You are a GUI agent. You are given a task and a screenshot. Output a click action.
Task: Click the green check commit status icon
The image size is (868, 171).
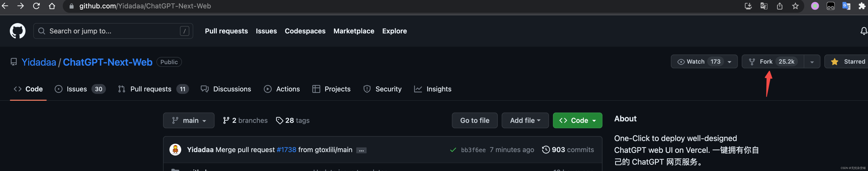click(x=453, y=150)
